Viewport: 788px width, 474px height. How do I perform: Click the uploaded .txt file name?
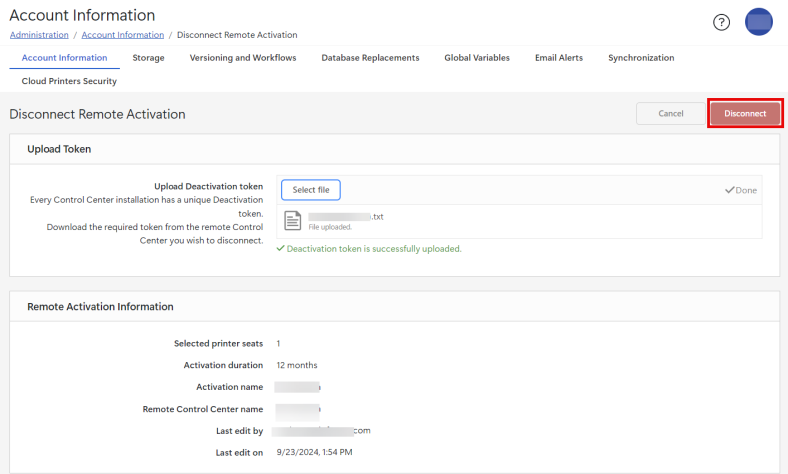click(345, 216)
